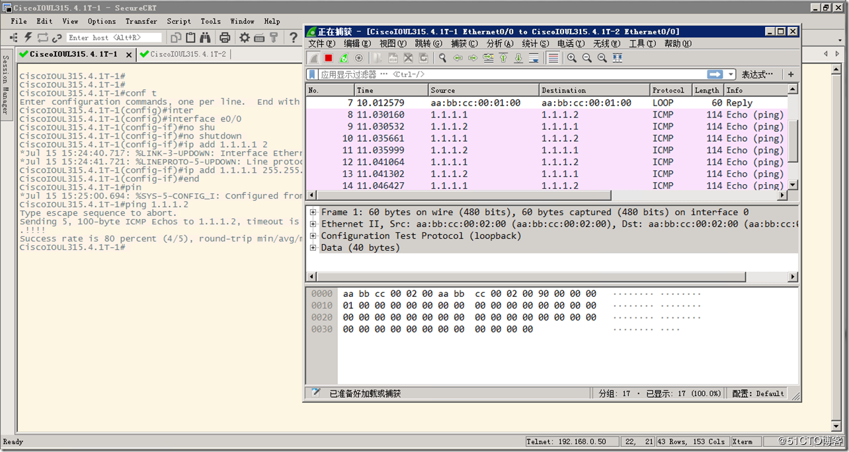This screenshot has width=849, height=452.
Task: Switch to the CiscoIOUL315.4.1T-2 session tab
Action: [183, 54]
